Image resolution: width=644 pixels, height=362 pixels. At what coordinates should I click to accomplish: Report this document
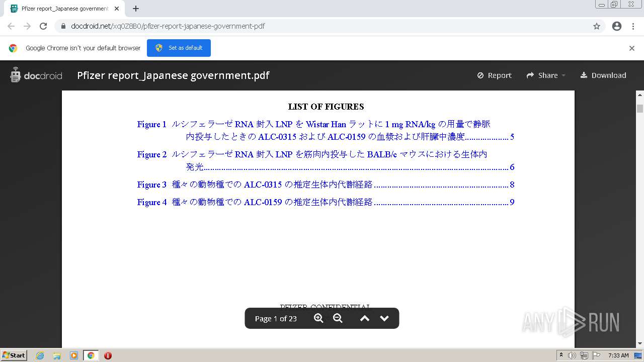click(x=495, y=75)
